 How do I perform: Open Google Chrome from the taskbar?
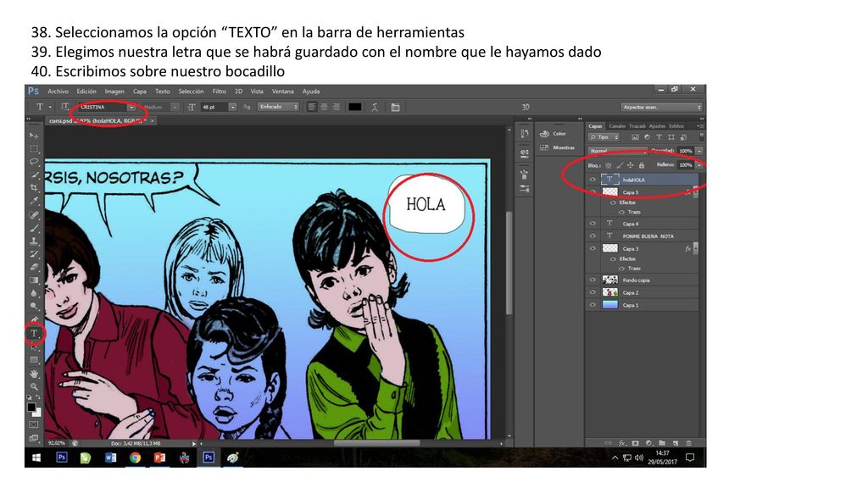135,457
